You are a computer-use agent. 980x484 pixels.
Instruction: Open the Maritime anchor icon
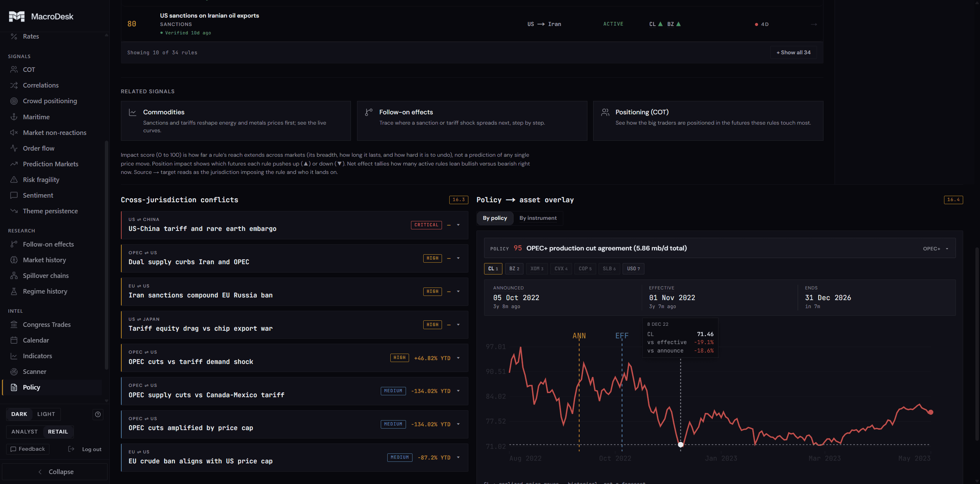click(14, 117)
